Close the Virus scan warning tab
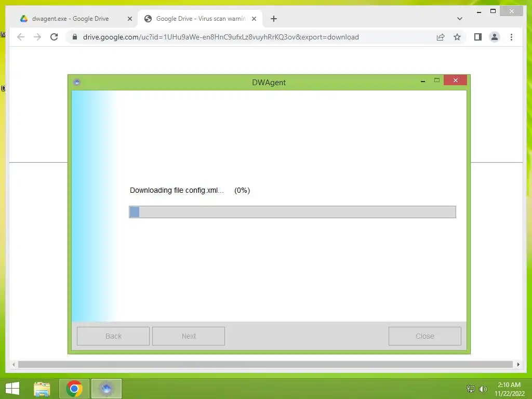The height and width of the screenshot is (399, 532). (x=254, y=19)
